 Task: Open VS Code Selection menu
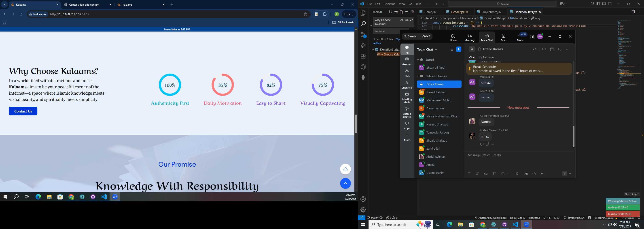pyautogui.click(x=389, y=4)
